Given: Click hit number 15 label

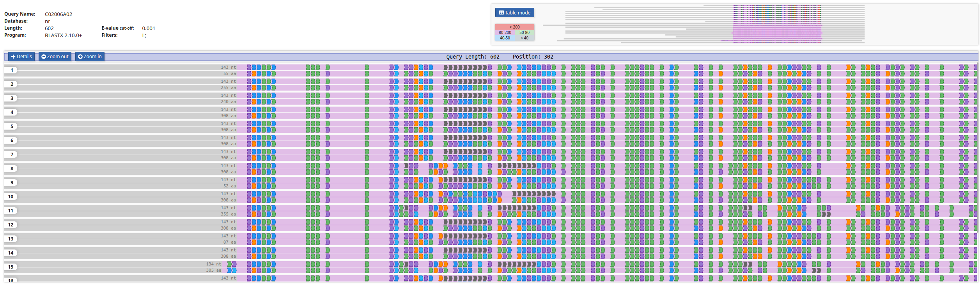Looking at the screenshot, I should coord(11,267).
